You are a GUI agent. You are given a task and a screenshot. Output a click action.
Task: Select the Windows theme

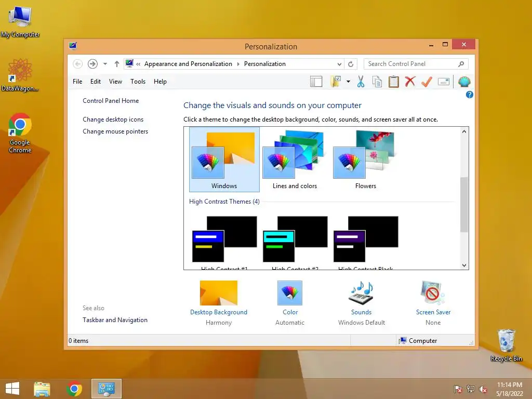tap(224, 159)
